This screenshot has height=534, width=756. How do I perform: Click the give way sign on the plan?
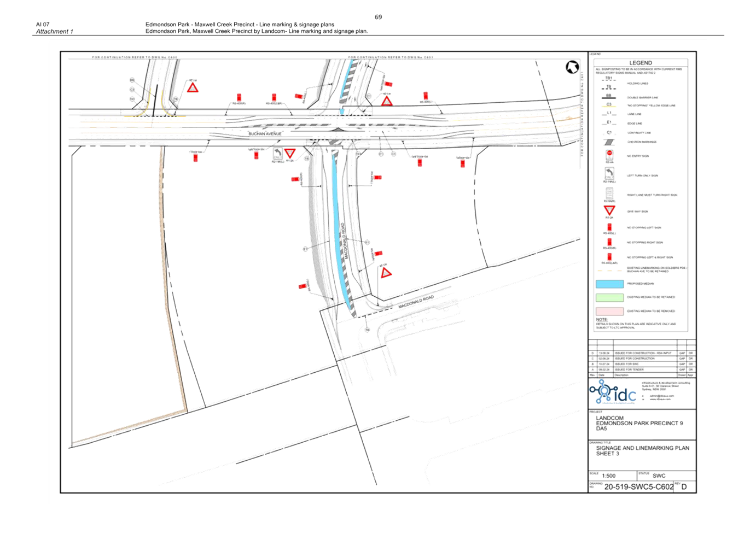290,153
